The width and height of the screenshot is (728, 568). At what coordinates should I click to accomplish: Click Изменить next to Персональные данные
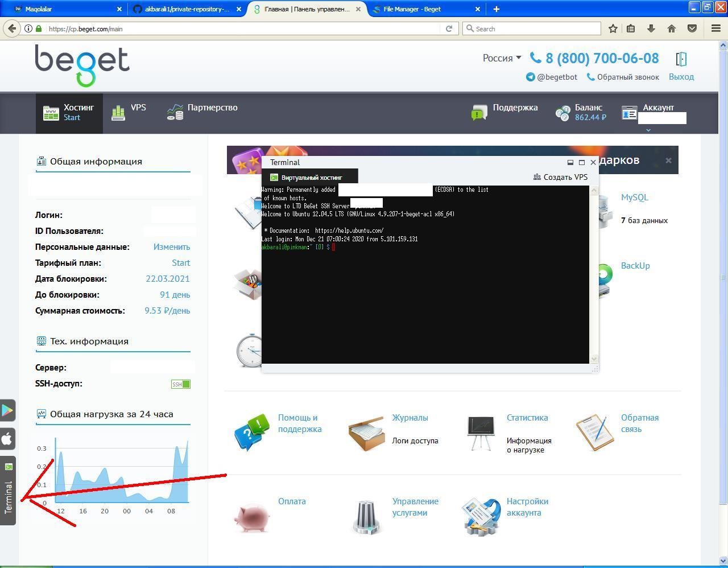(172, 247)
